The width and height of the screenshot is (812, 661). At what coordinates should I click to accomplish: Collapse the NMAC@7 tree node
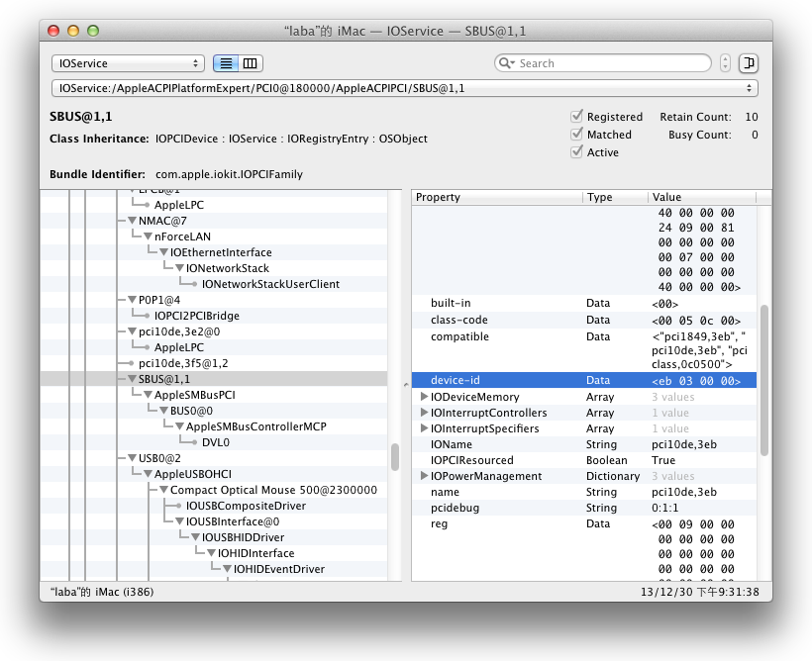(132, 221)
